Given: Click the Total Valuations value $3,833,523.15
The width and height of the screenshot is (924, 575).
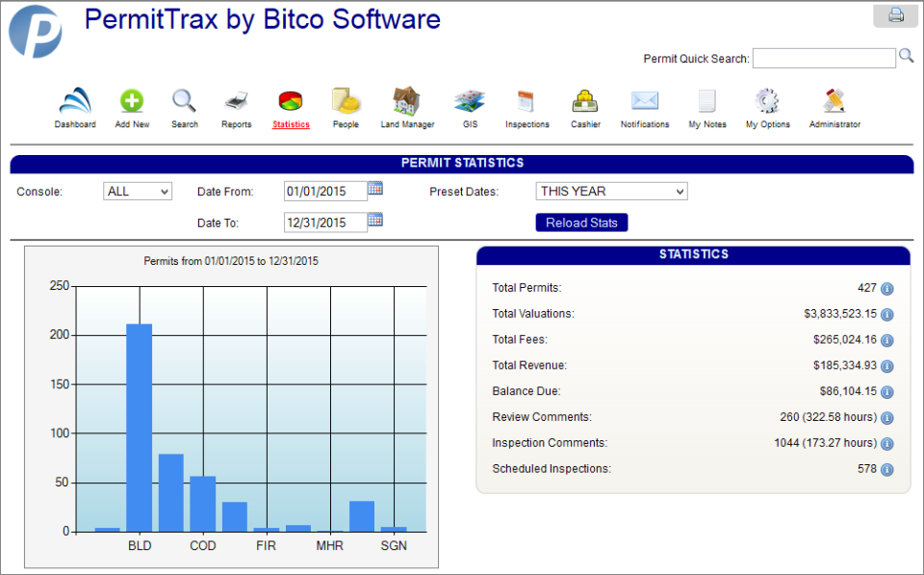Looking at the screenshot, I should click(840, 314).
